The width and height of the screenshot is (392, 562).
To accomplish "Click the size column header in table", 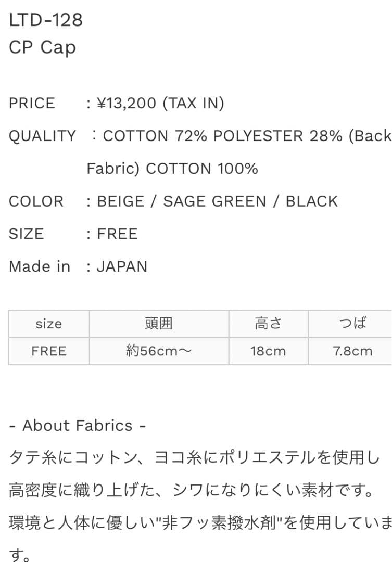I will coord(49,324).
